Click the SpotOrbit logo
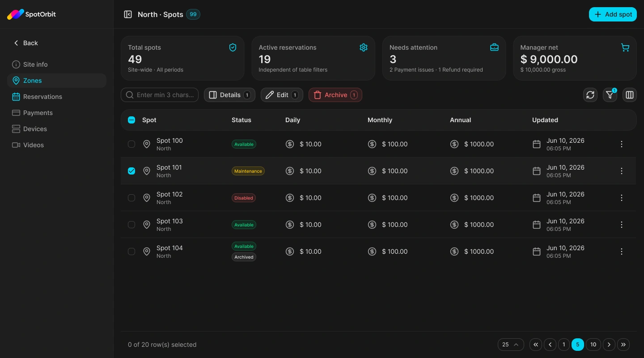644x358 pixels. 31,14
